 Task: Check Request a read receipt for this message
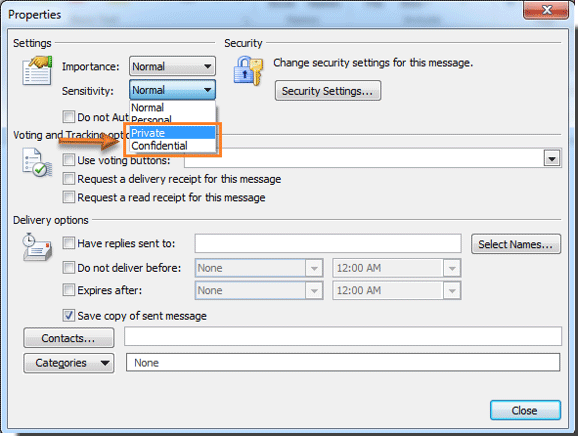(69, 197)
